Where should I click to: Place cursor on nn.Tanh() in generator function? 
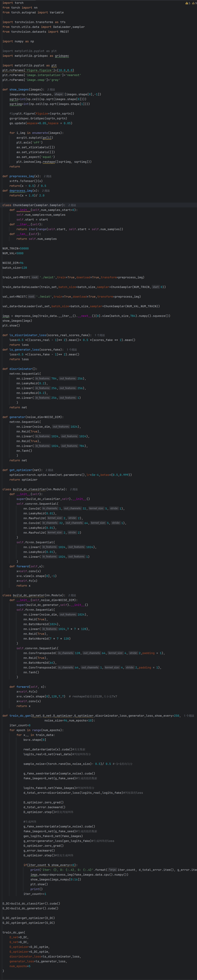24,451
